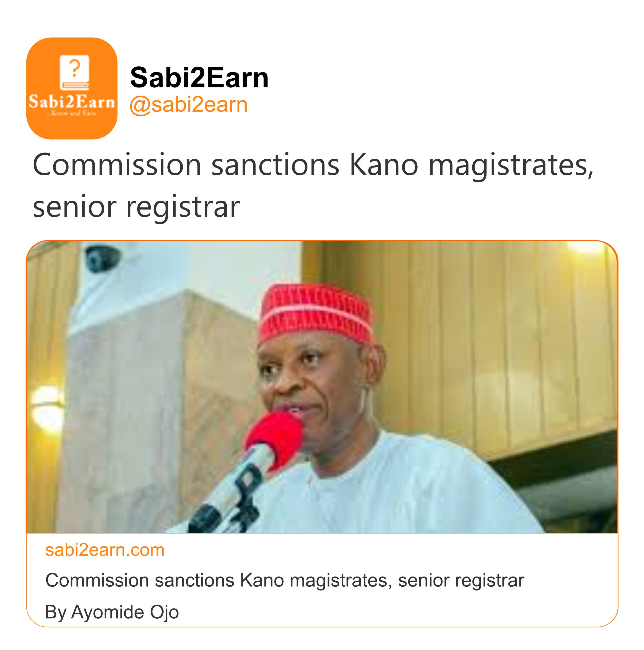Click the orange Sabi2Earn profile avatar
This screenshot has width=644, height=650.
point(72,88)
